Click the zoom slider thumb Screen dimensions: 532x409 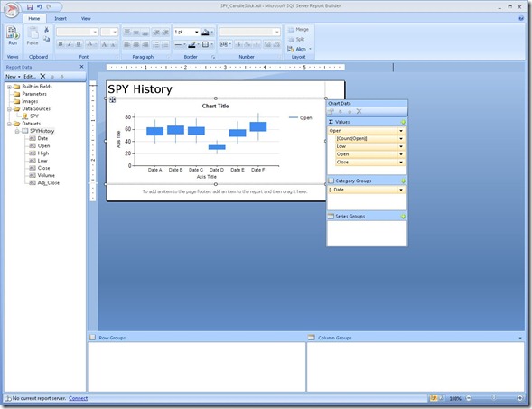pos(494,397)
